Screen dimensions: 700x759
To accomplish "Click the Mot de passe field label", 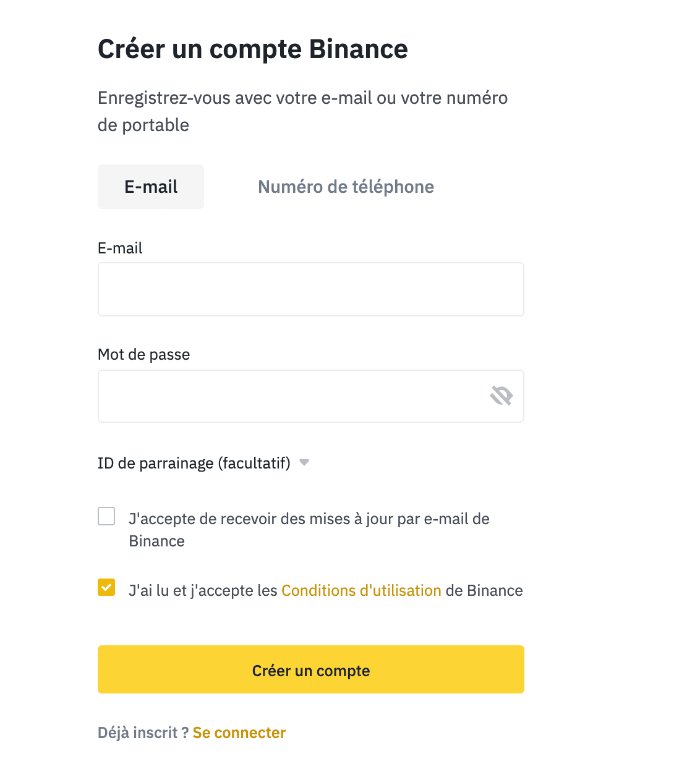I will [x=144, y=354].
